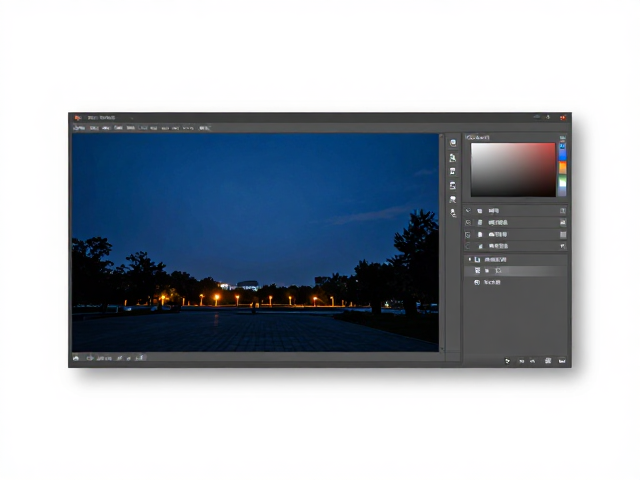Screen dimensions: 640x480
Task: Click the orange application logo in the title bar
Action: 78,118
